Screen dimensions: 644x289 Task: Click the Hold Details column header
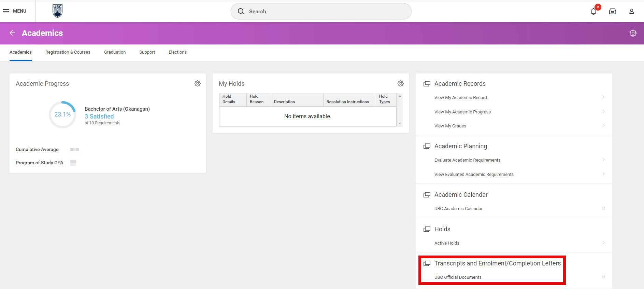(232, 99)
